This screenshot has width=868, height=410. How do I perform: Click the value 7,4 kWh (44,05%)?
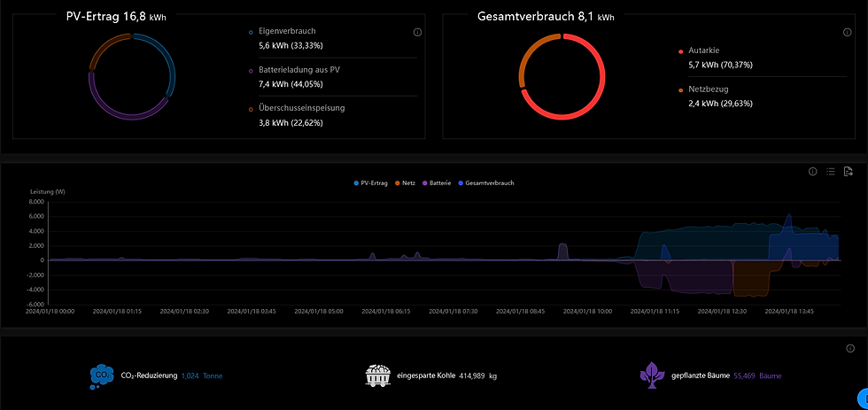[x=291, y=84]
